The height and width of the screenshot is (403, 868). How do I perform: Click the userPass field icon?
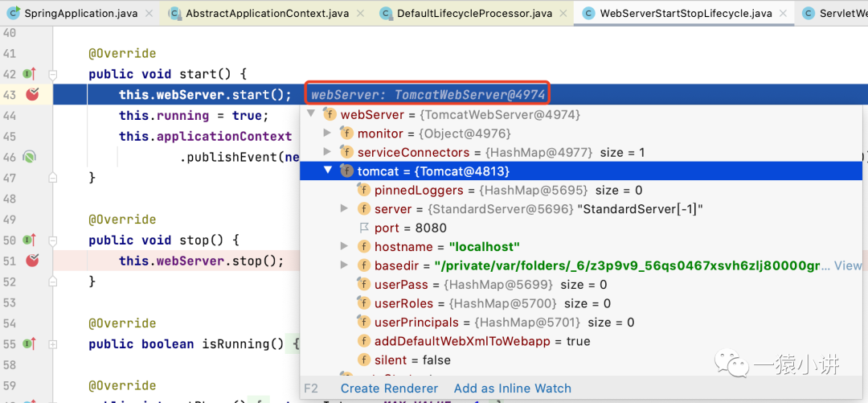(364, 285)
